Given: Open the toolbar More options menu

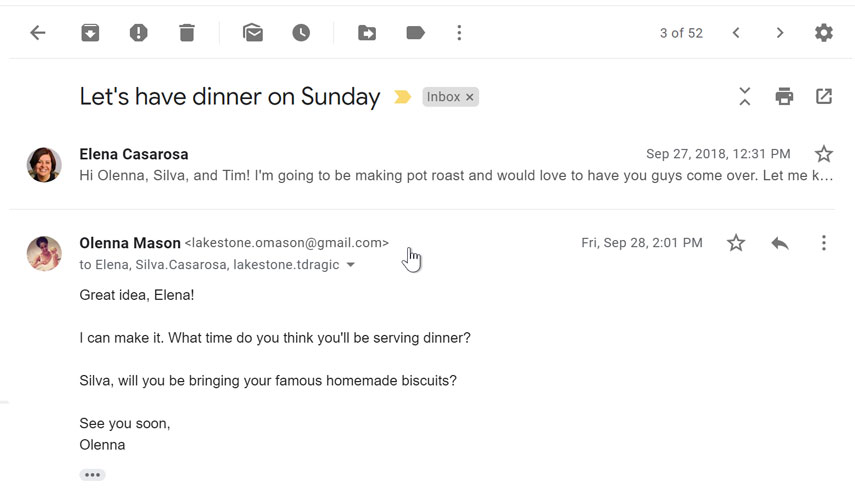Looking at the screenshot, I should click(x=459, y=33).
